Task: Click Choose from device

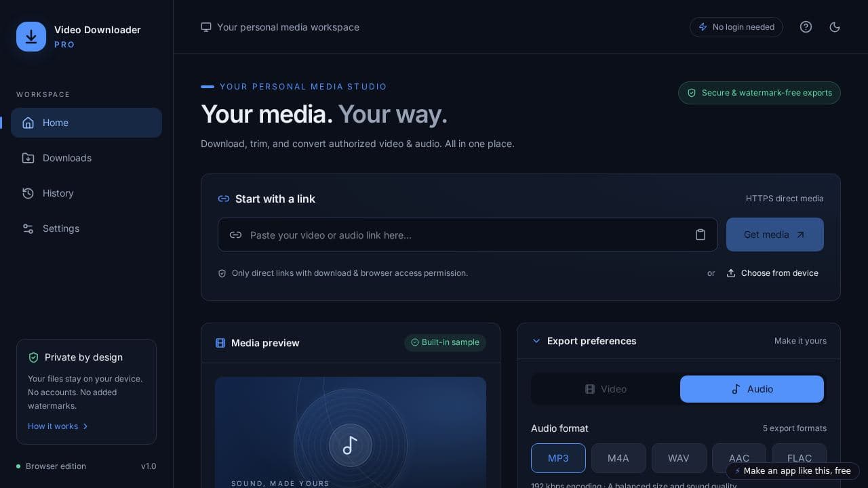Action: (x=772, y=273)
